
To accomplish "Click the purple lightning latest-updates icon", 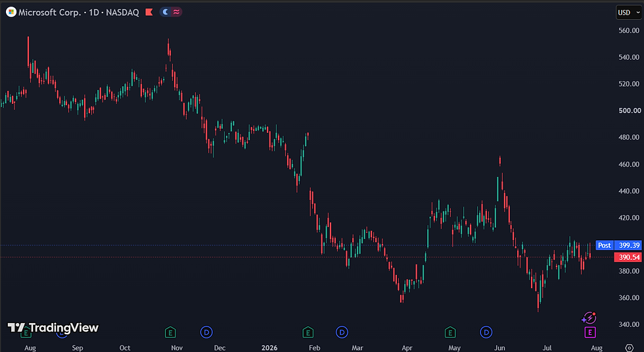I will pos(589,318).
